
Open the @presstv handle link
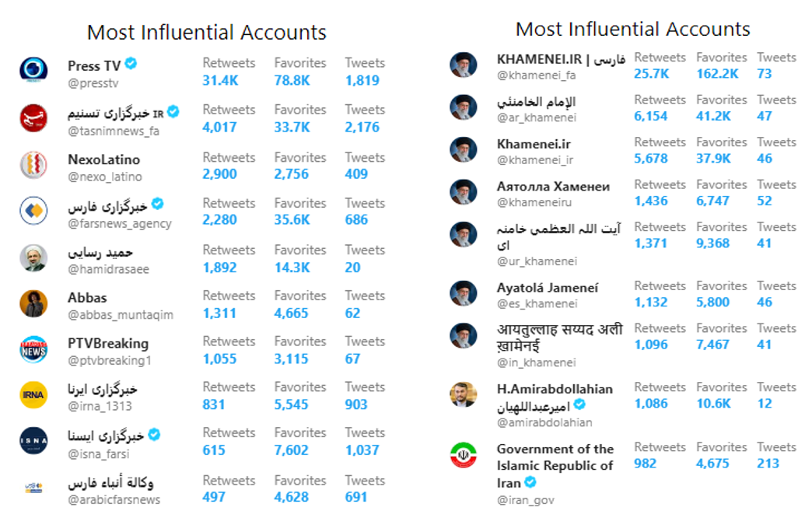tap(93, 83)
